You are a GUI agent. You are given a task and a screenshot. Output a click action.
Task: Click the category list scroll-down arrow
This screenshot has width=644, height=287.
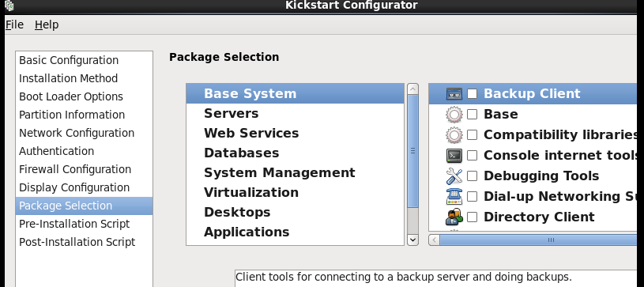412,240
